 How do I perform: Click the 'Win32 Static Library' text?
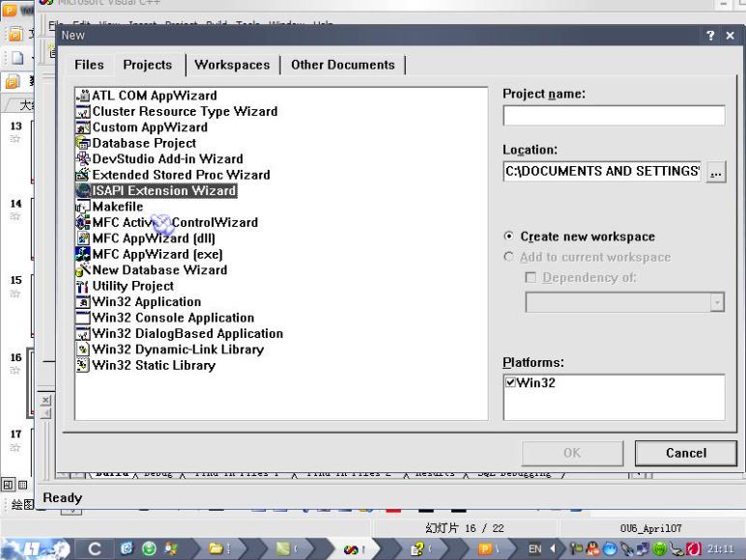pos(154,365)
